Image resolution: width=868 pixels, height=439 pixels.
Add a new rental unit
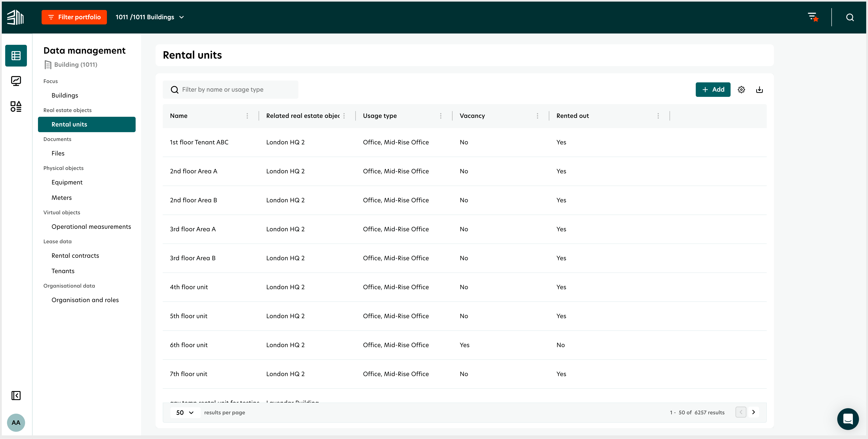pos(713,89)
